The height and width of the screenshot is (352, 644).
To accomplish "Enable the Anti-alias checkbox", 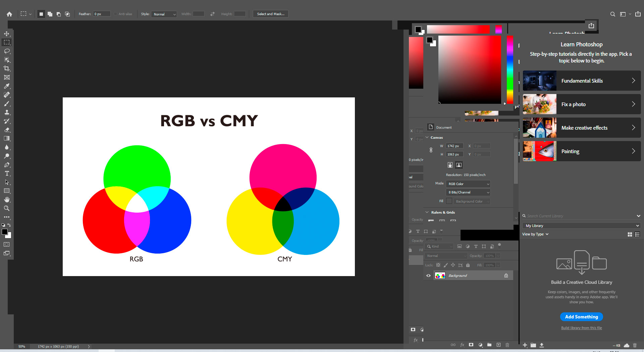I will pyautogui.click(x=115, y=14).
